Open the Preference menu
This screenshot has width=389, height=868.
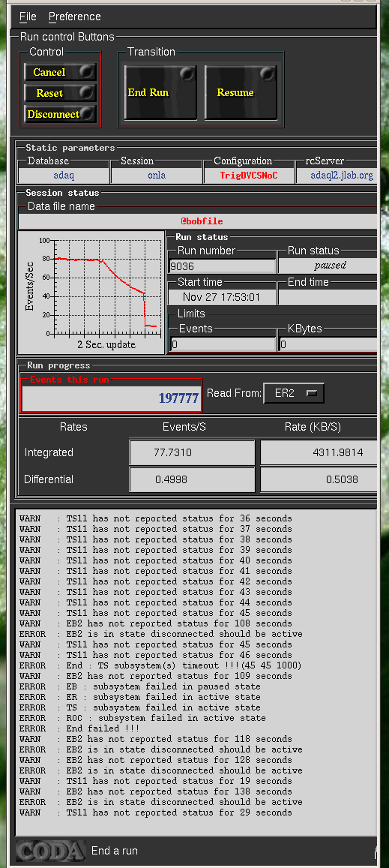(x=75, y=17)
